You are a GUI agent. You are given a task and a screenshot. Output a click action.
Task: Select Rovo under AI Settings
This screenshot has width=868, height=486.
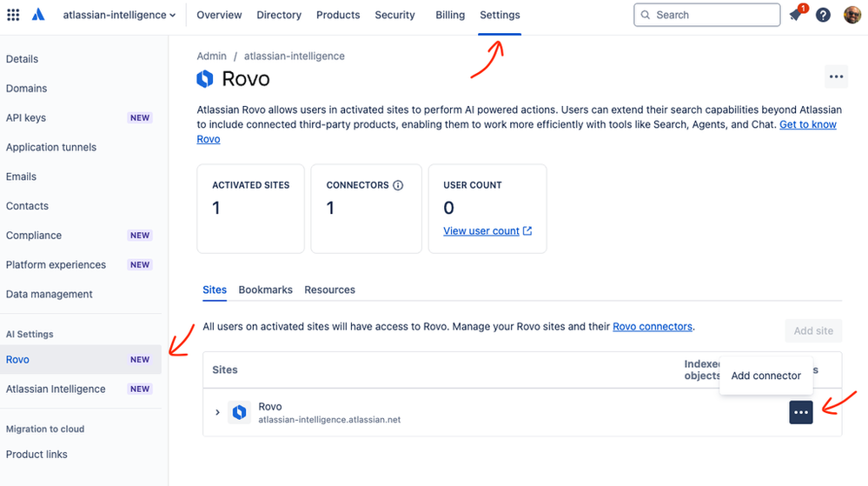[x=81, y=359]
